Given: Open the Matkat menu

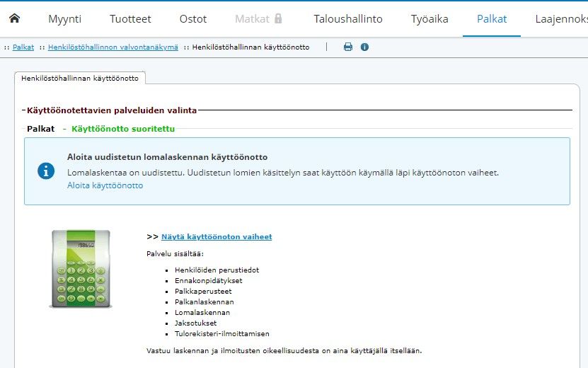Looking at the screenshot, I should tap(252, 19).
